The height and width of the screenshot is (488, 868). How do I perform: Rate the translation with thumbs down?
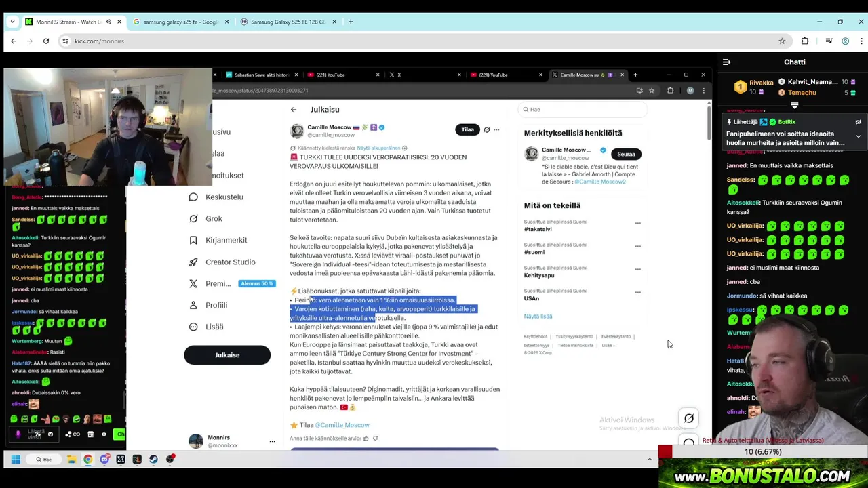coord(376,439)
